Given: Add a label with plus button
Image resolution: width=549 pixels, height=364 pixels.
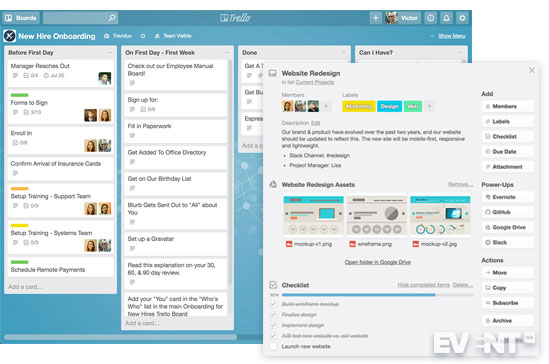Looking at the screenshot, I should coord(429,106).
